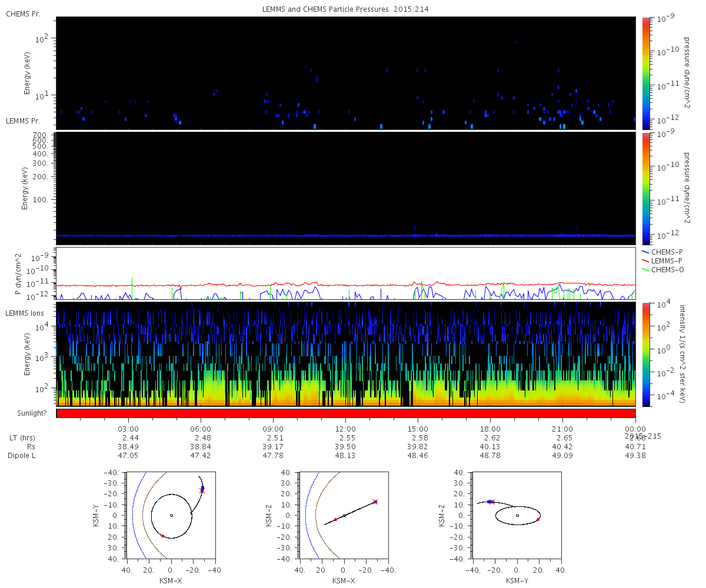Click the LEMMS pressure panel color bar

[x=647, y=188]
